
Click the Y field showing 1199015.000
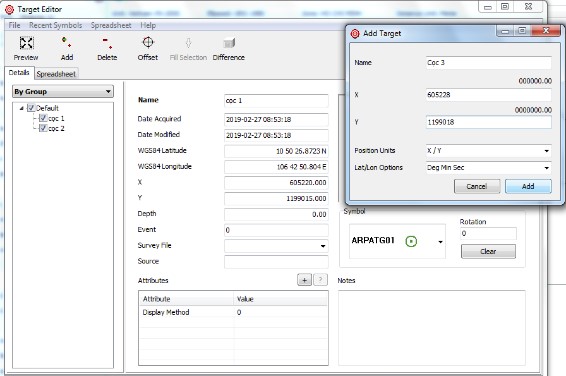click(276, 198)
